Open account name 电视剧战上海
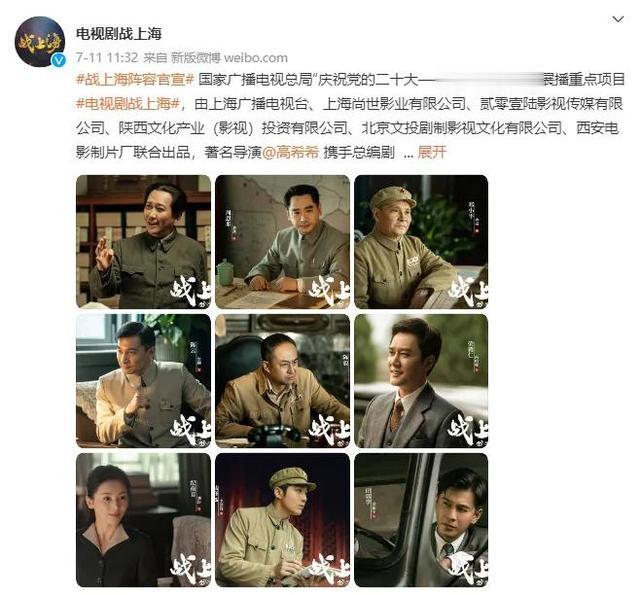 (x=119, y=33)
